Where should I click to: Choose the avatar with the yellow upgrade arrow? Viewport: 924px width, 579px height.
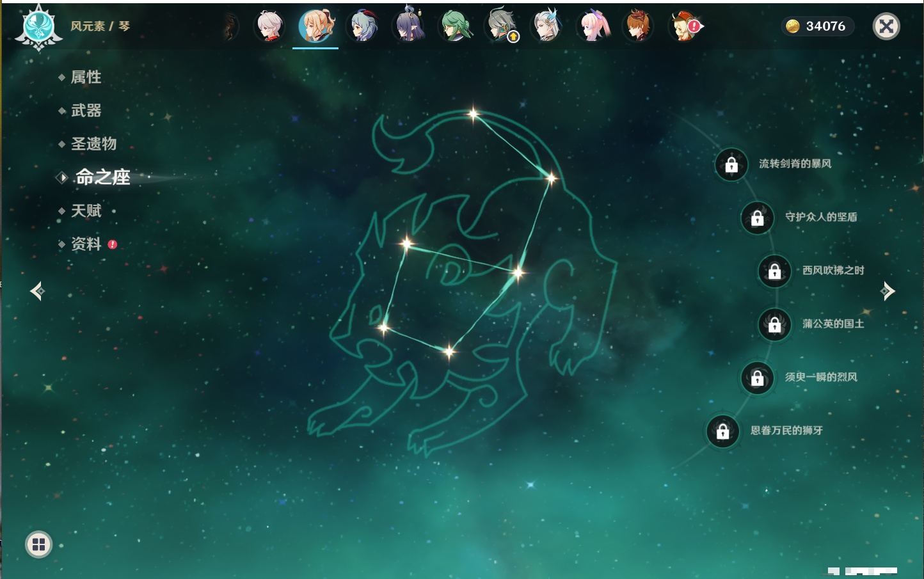(501, 26)
